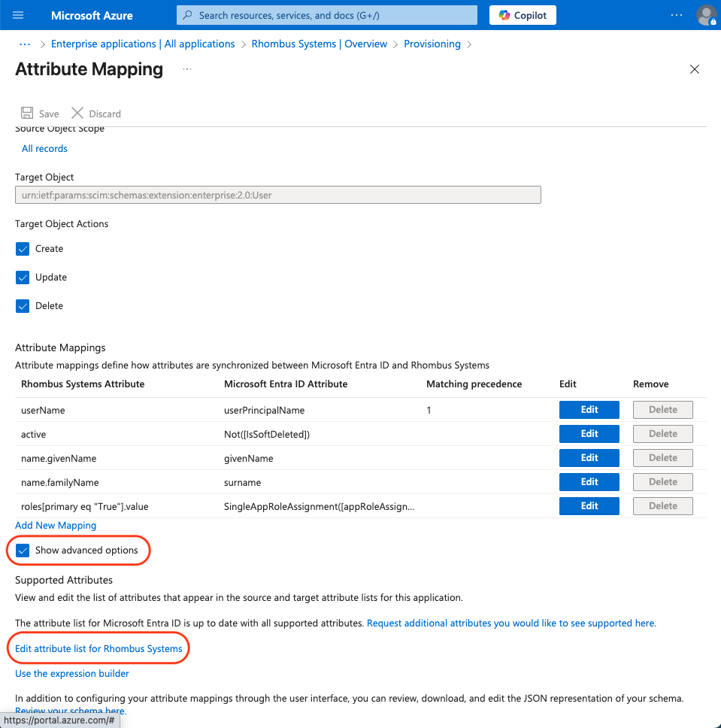Select the surname attribute cell
The height and width of the screenshot is (728, 721).
click(242, 483)
